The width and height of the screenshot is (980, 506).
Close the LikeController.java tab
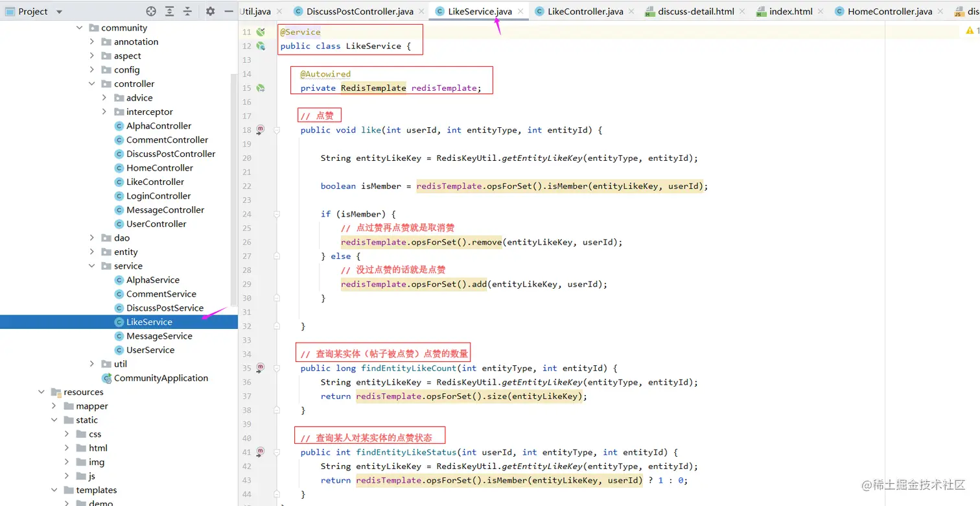point(631,12)
